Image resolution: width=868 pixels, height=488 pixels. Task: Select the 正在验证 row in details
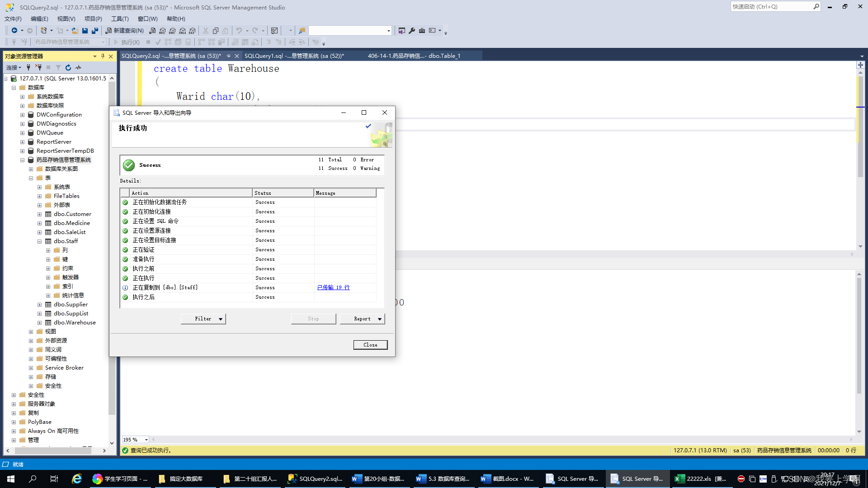248,250
